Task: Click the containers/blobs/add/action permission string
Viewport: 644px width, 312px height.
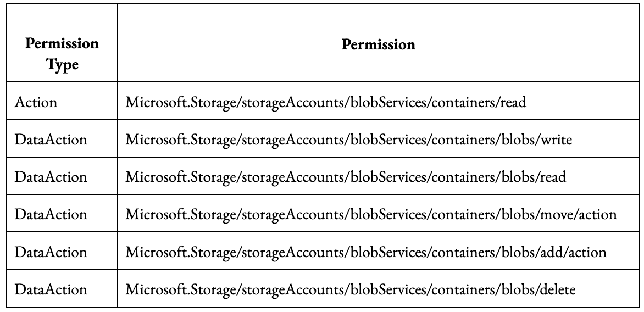Action: (366, 252)
